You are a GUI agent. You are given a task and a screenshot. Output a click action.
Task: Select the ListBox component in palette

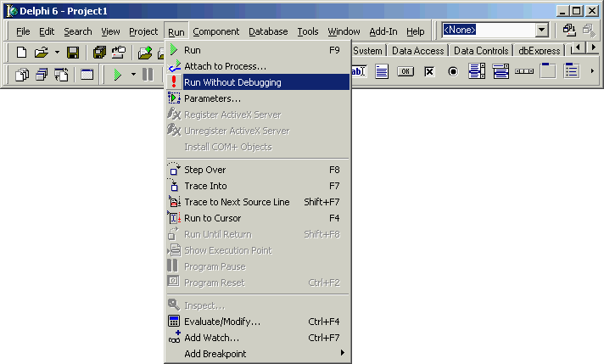point(477,71)
